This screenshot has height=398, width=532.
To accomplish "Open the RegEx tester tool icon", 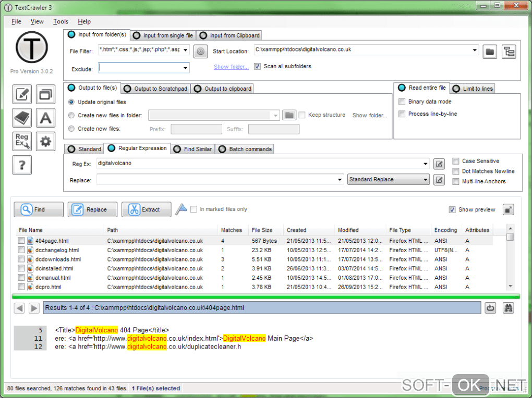I will coord(22,141).
